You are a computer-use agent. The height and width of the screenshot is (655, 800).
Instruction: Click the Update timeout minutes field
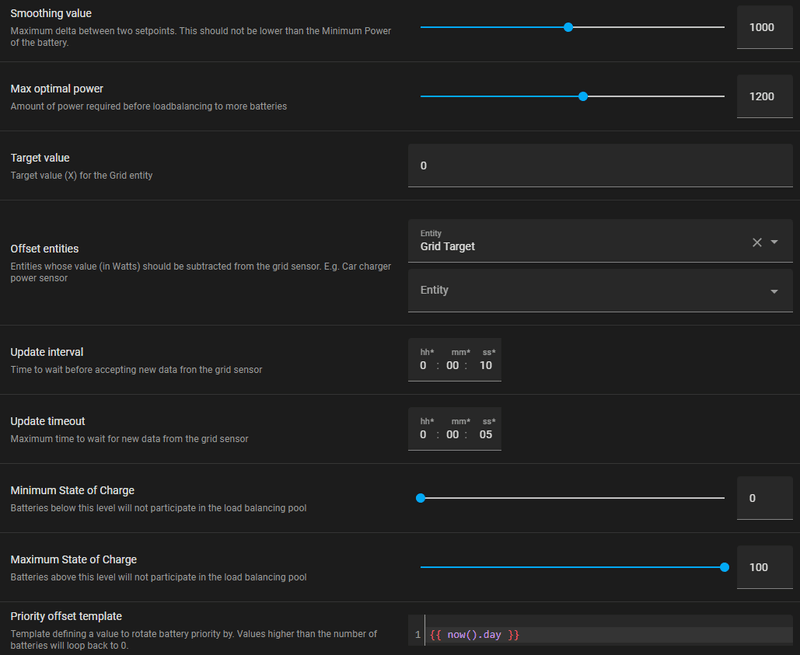[x=453, y=435]
